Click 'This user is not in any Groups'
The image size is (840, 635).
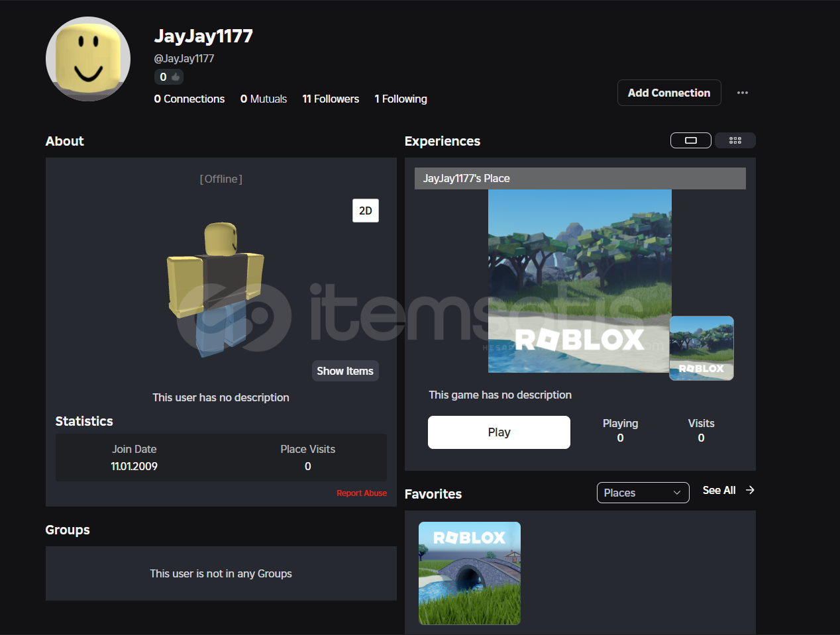221,573
